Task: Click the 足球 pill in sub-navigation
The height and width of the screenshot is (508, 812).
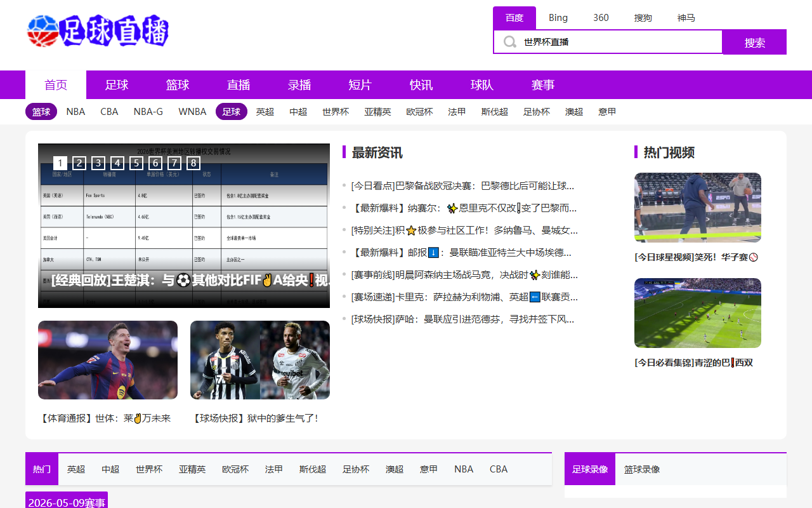Action: click(x=232, y=112)
